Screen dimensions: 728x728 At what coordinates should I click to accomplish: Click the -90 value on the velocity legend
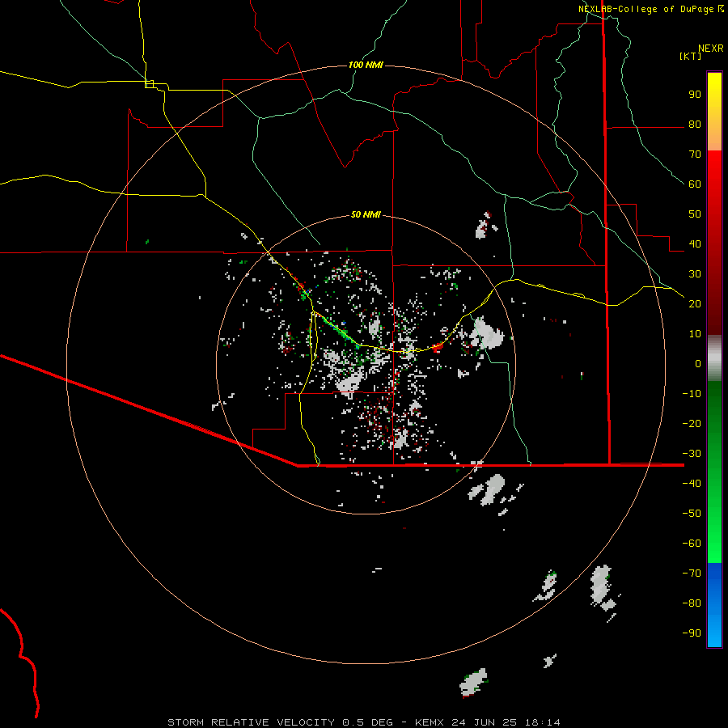click(692, 633)
